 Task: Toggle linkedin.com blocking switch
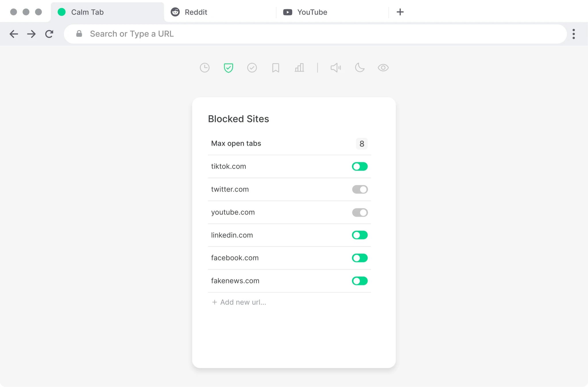(x=360, y=235)
